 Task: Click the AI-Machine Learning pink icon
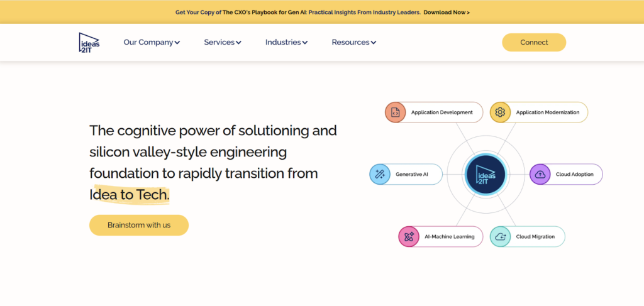coord(409,237)
